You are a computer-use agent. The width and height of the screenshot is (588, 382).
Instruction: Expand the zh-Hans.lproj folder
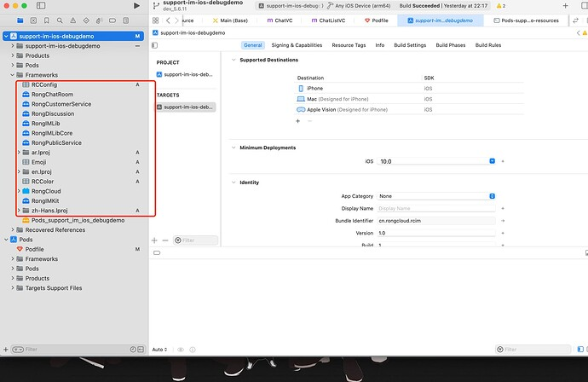pos(19,211)
